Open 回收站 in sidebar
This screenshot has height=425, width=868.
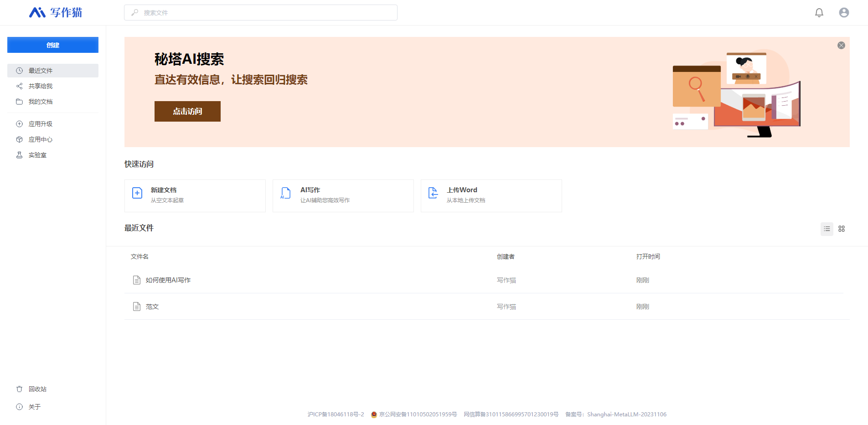53,389
